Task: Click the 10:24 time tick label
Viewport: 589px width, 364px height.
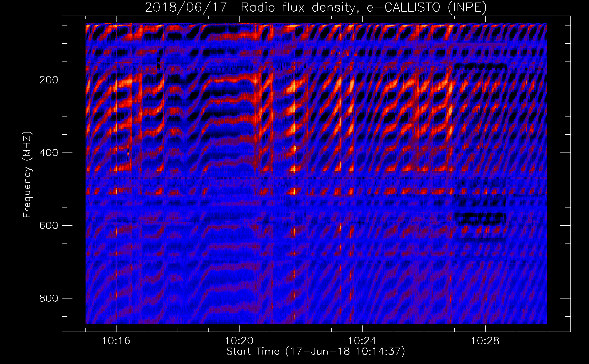Action: point(362,341)
